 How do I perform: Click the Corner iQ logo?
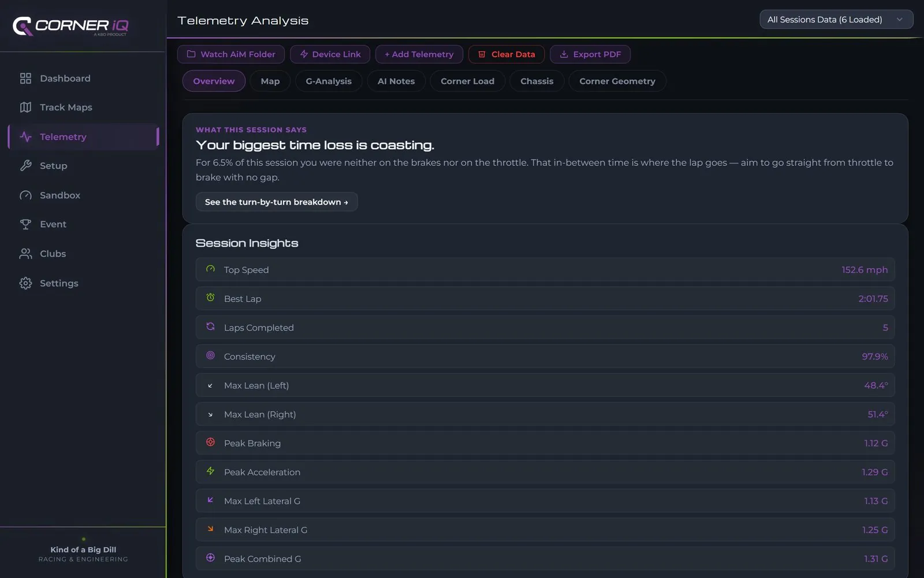70,26
